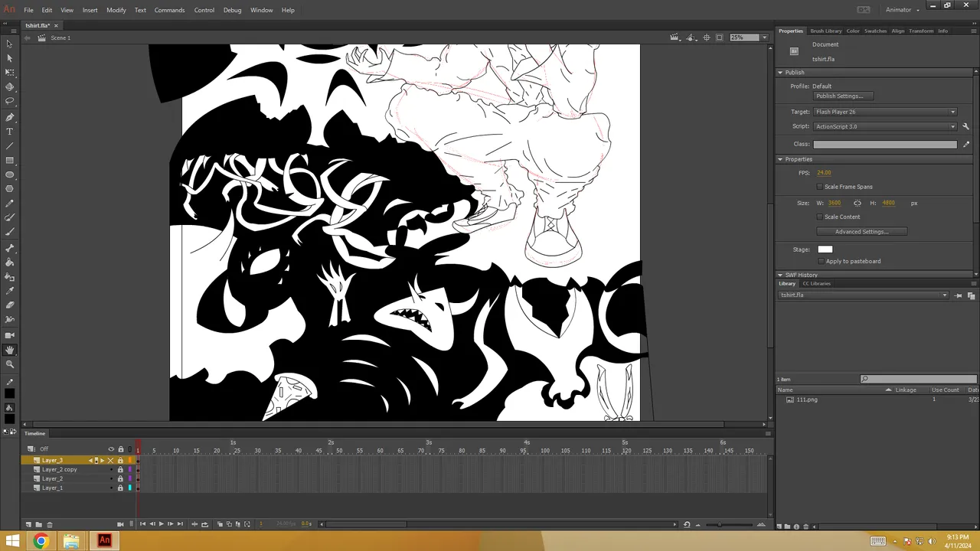Switch to the Brush Library tab
This screenshot has height=551, width=980.
pyautogui.click(x=825, y=31)
